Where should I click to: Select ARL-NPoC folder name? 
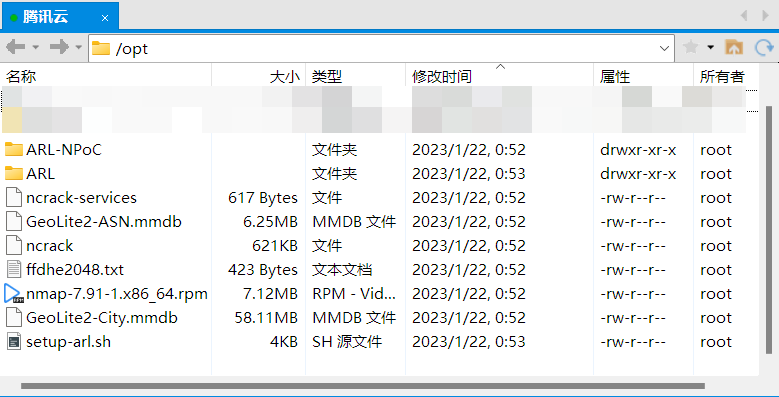64,150
